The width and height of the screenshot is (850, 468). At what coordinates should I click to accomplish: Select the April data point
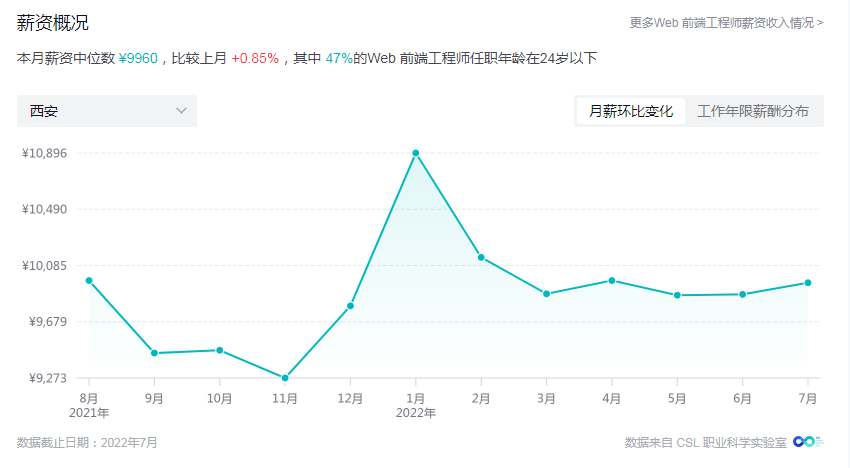click(612, 281)
